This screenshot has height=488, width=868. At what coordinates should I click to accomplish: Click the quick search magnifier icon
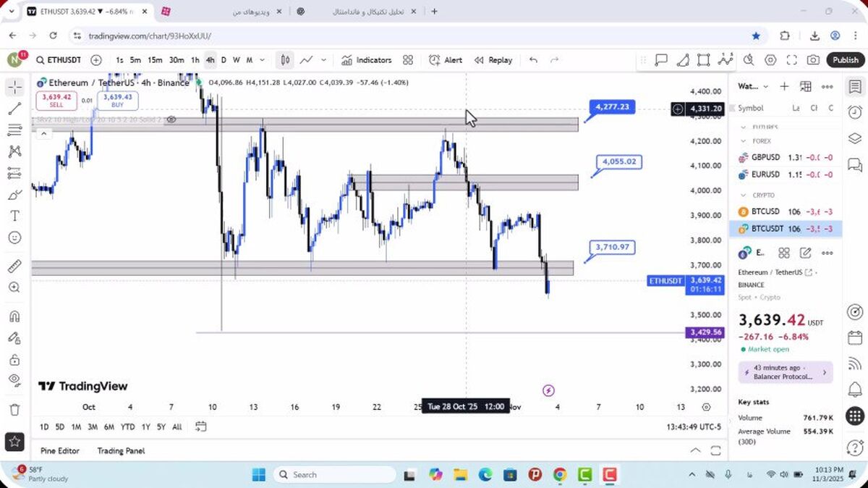click(x=749, y=60)
